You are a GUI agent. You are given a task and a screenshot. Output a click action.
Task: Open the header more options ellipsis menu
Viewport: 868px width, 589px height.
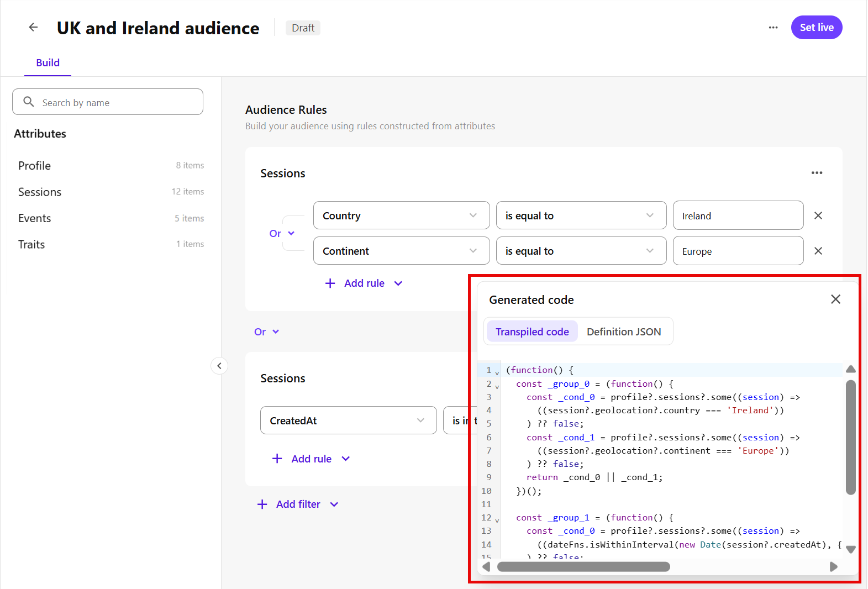click(773, 28)
